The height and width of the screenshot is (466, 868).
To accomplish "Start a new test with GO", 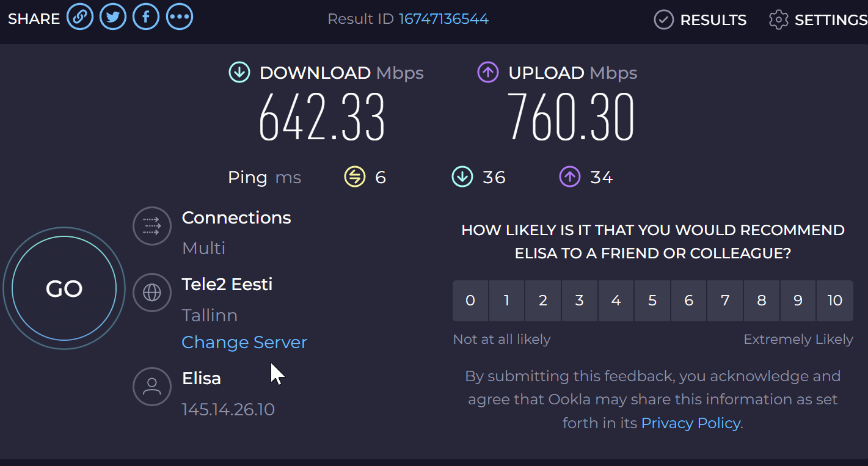I will (x=64, y=288).
